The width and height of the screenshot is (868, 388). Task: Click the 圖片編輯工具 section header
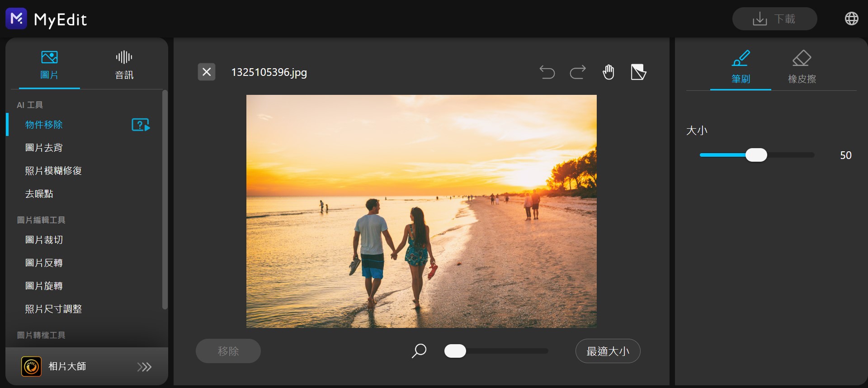(x=41, y=220)
